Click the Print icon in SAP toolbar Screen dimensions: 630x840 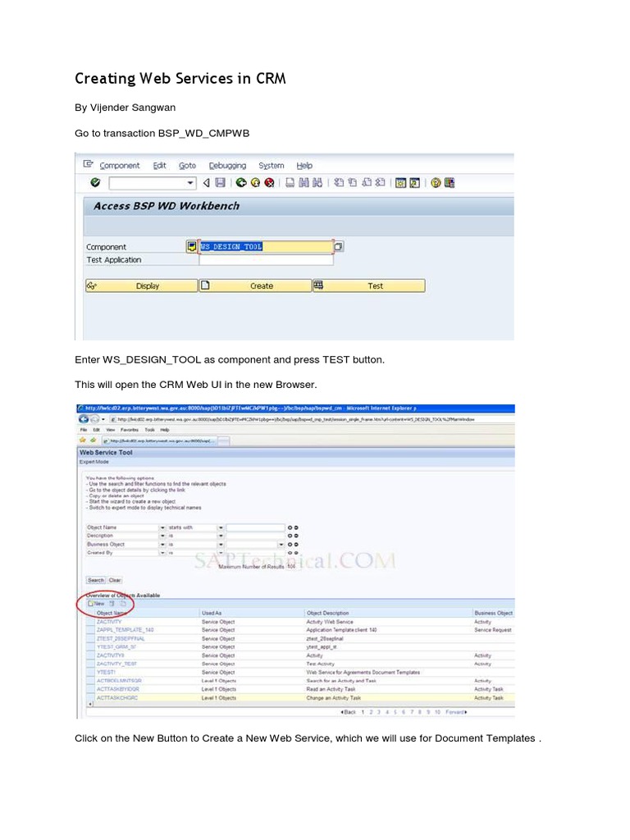coord(290,183)
